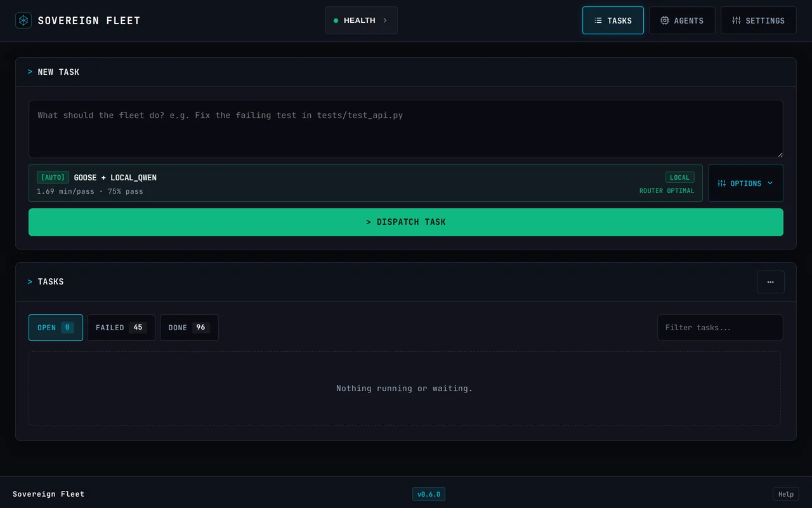812x508 pixels.
Task: Click the v0.6.0 version badge
Action: [x=429, y=494]
